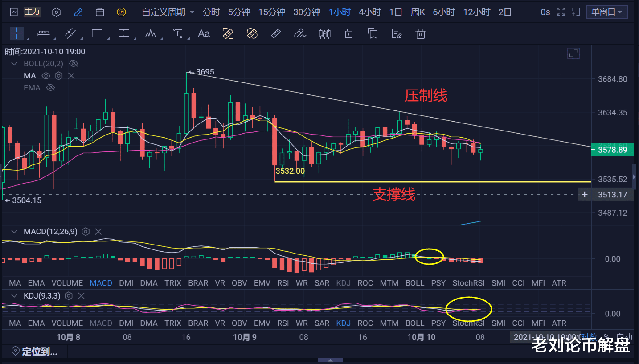
Task: Select the horizontal levels tool
Action: (x=124, y=33)
